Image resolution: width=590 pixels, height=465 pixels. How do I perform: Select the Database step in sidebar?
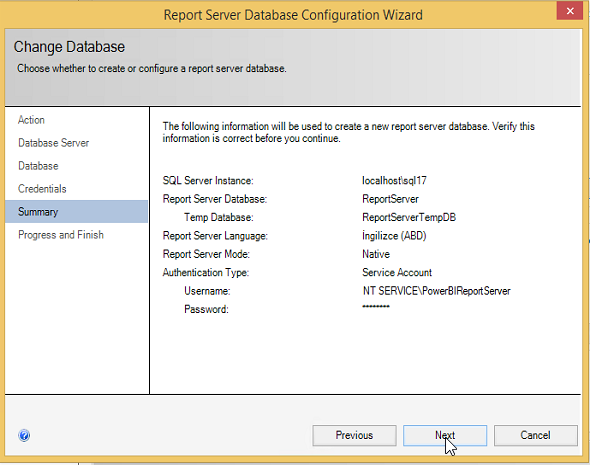(38, 166)
